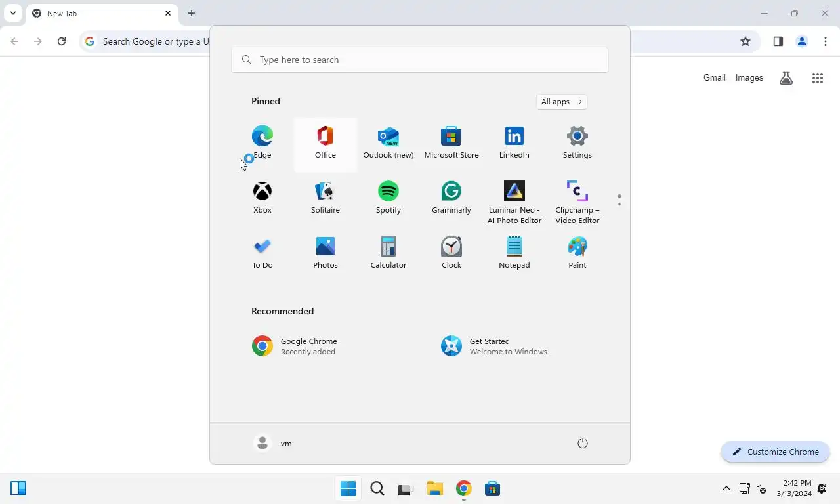The width and height of the screenshot is (840, 504).
Task: Launch the Xbox app
Action: pos(262,198)
